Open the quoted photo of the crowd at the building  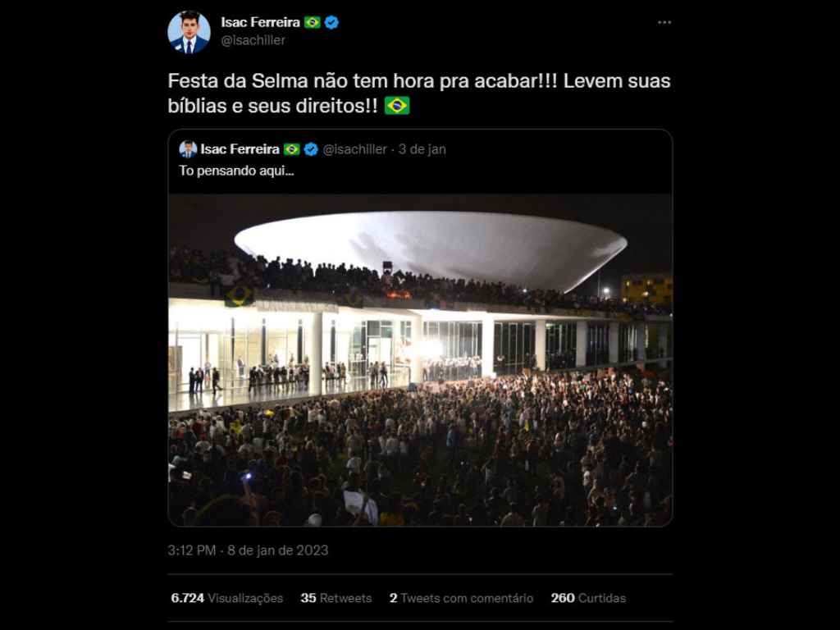420,359
